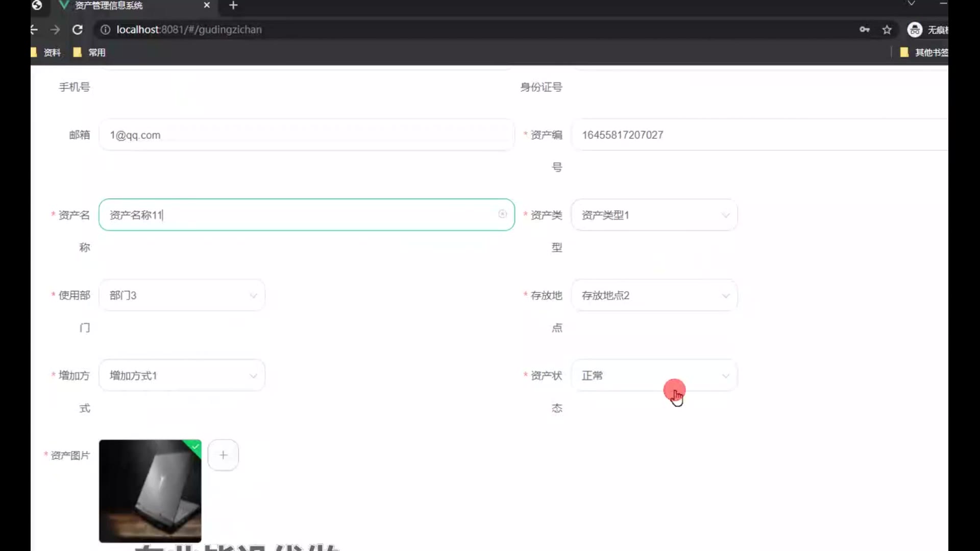Screen dimensions: 980x551
Task: Reload the page with the refresh icon
Action: [78, 30]
